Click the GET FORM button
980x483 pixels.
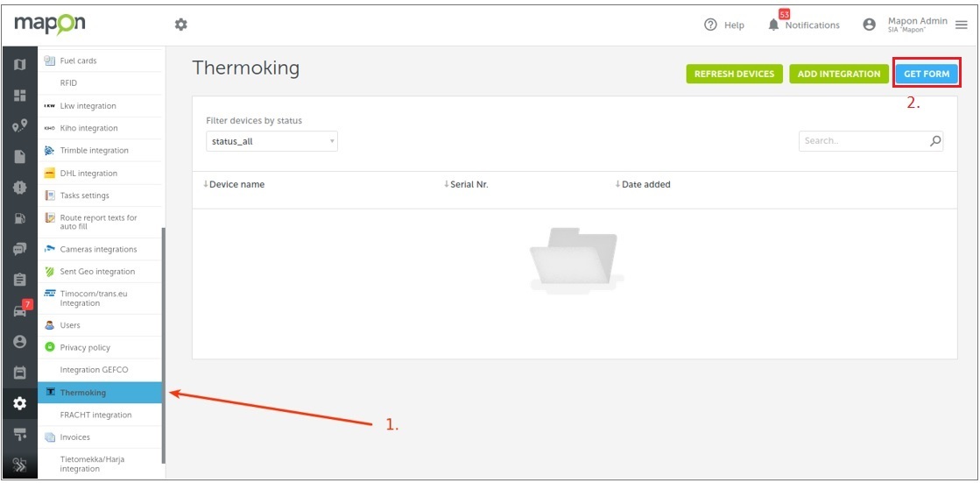pos(927,74)
